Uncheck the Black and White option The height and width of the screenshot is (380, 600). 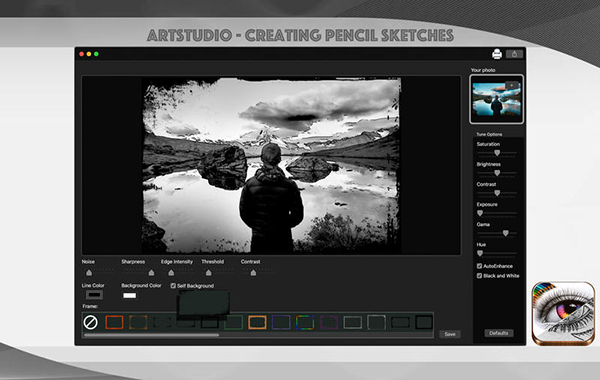(x=479, y=276)
